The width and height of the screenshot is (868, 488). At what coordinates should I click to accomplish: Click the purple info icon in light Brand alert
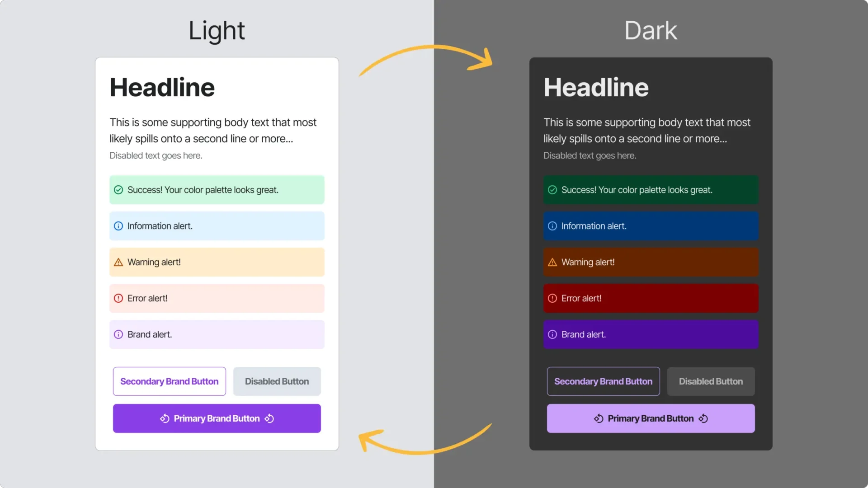[118, 334]
